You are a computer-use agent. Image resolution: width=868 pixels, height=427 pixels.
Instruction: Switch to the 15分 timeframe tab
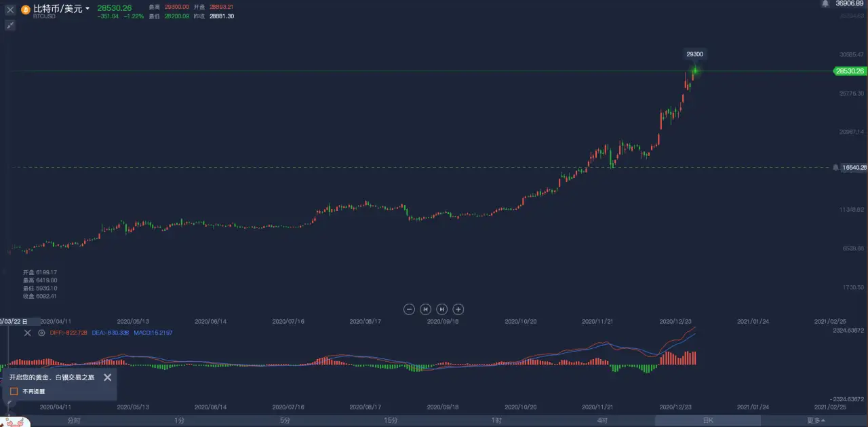[391, 421]
